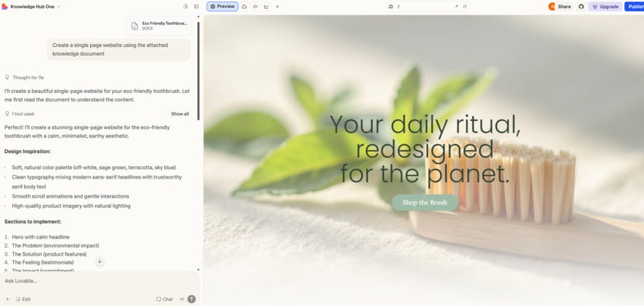Click 'The Solution (product features)' list item
Viewport: 644px width, 306px height.
coord(49,254)
